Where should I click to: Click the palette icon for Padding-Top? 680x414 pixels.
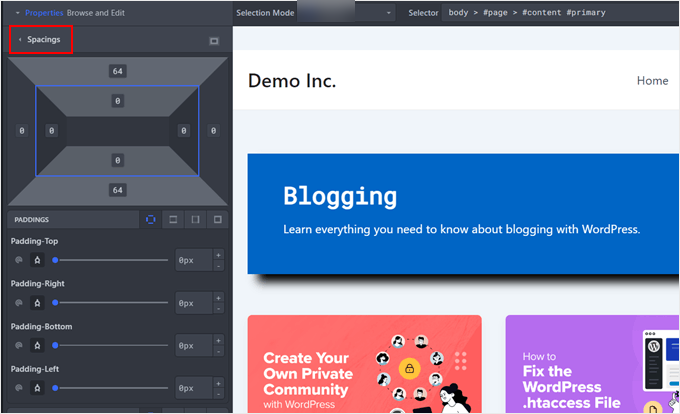[19, 260]
